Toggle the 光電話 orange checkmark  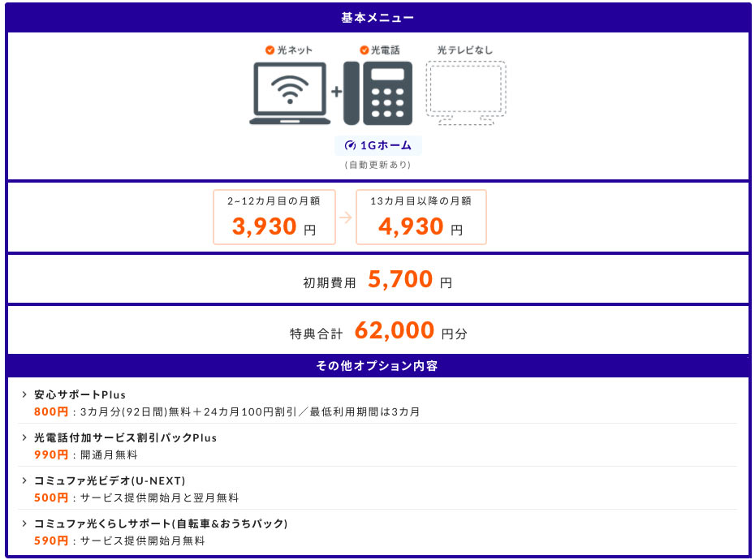tap(364, 50)
